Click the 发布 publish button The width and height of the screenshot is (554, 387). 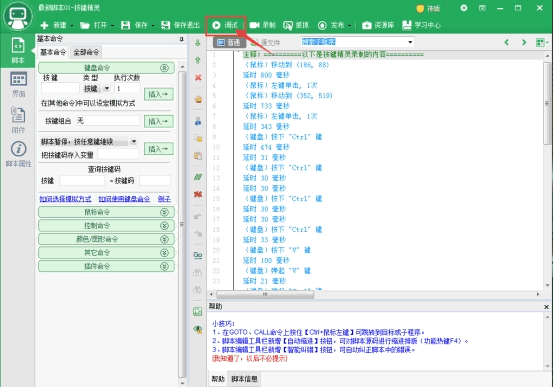(331, 25)
